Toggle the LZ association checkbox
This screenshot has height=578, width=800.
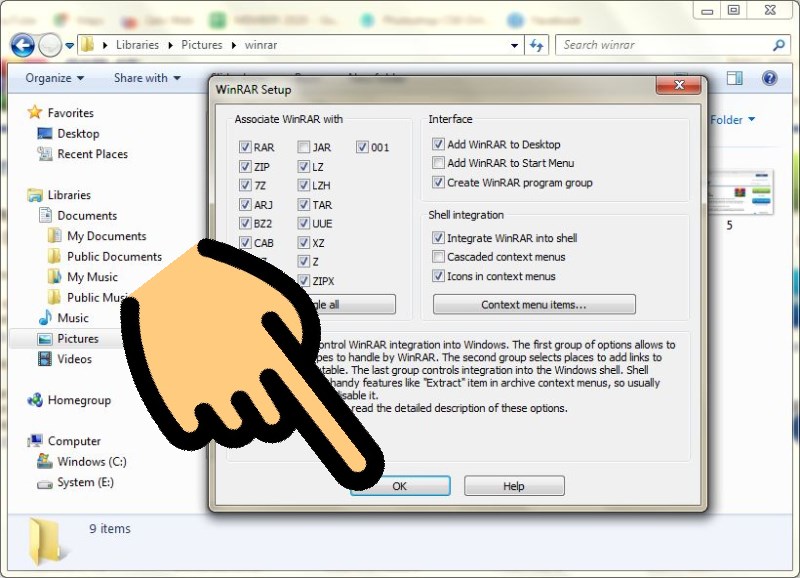[304, 166]
